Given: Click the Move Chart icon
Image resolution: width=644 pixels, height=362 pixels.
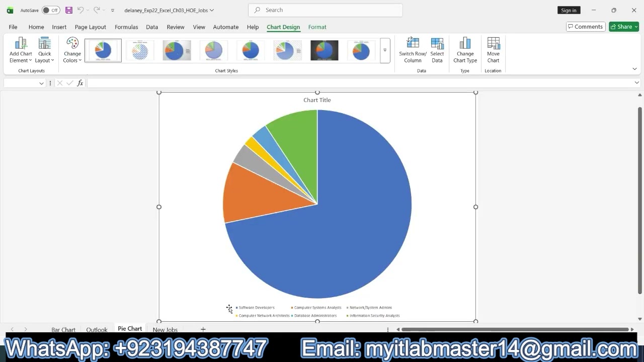Looking at the screenshot, I should (x=493, y=50).
